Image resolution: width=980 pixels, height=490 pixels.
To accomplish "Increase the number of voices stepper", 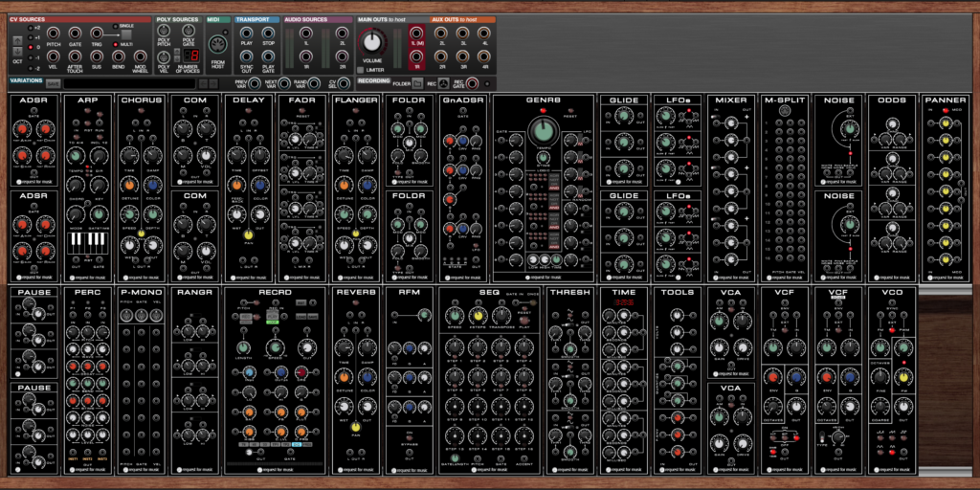I will coord(177,51).
